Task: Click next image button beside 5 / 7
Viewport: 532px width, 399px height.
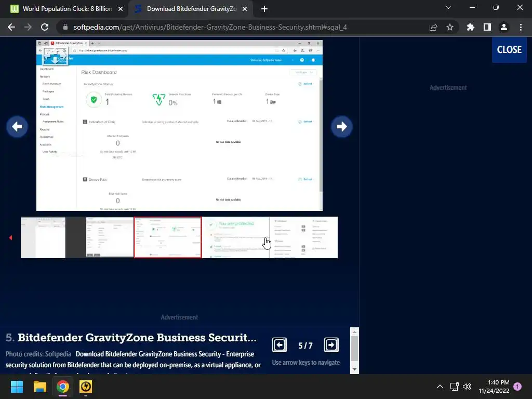Action: pyautogui.click(x=331, y=345)
